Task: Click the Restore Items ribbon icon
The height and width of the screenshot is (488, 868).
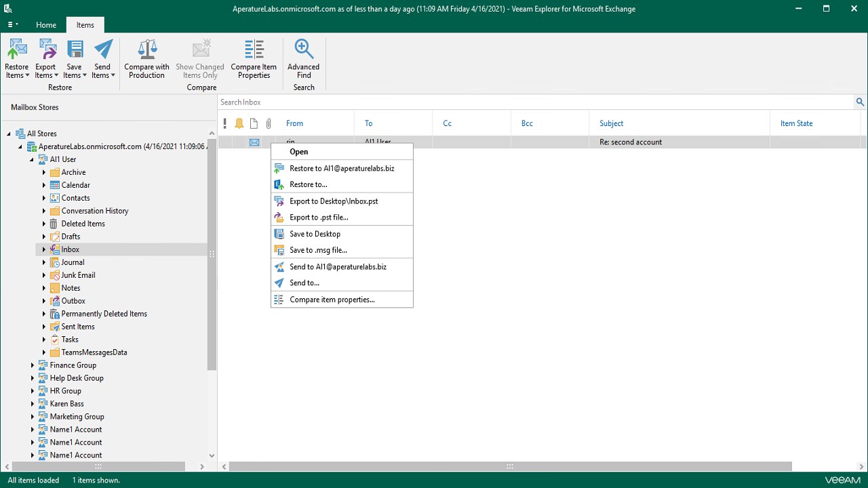Action: point(17,50)
